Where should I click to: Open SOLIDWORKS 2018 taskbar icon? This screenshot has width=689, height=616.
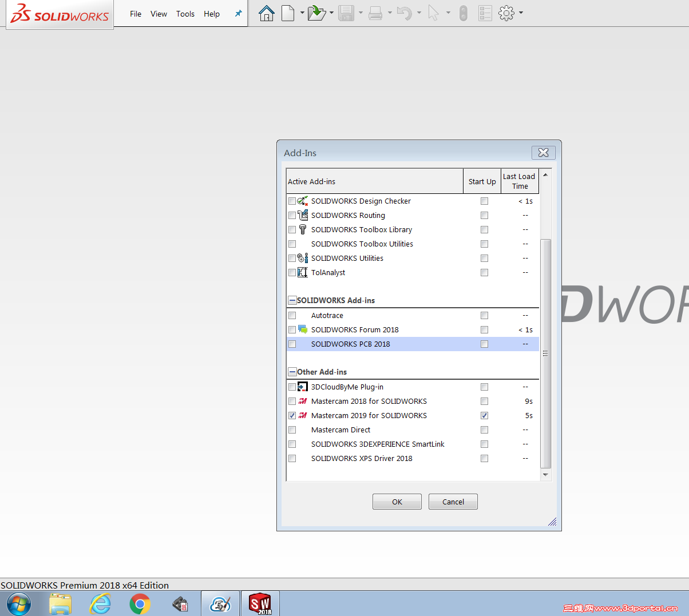pyautogui.click(x=260, y=603)
